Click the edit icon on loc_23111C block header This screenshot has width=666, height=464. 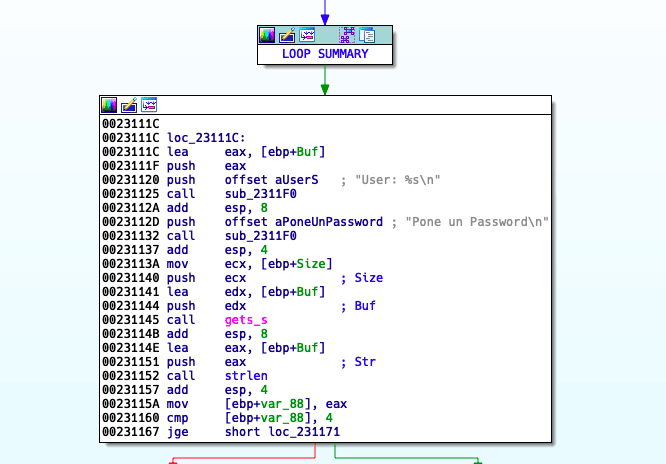[x=129, y=105]
